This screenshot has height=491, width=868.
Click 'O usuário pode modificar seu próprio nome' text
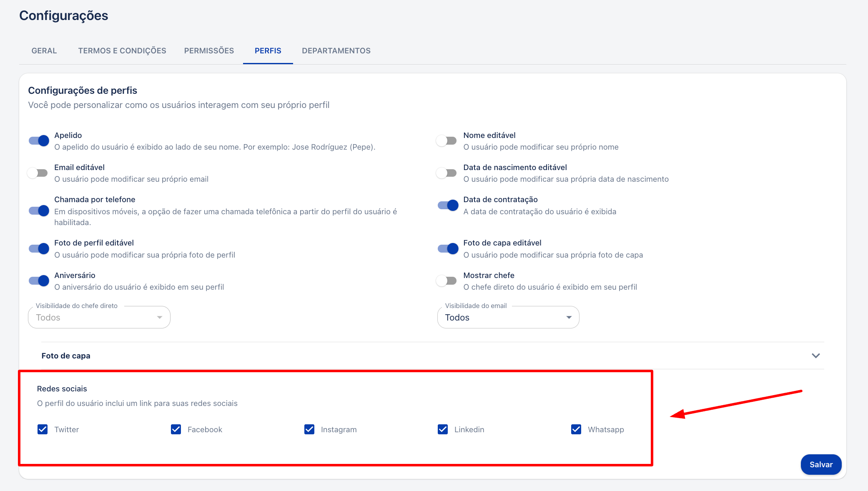coord(541,147)
